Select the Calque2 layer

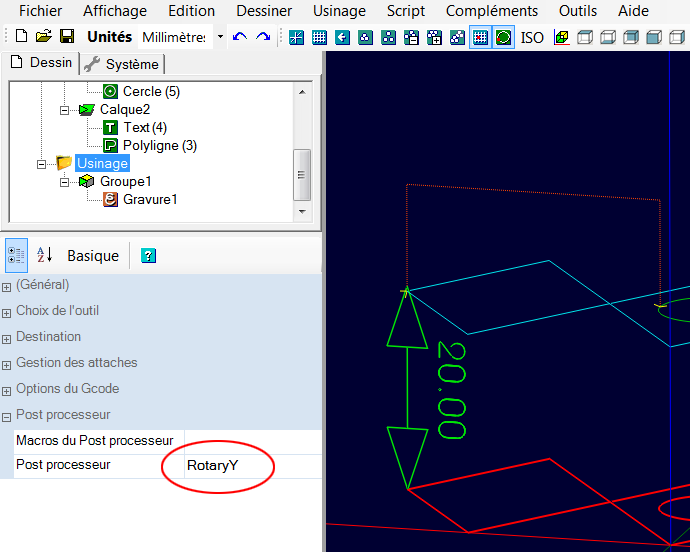tap(125, 109)
